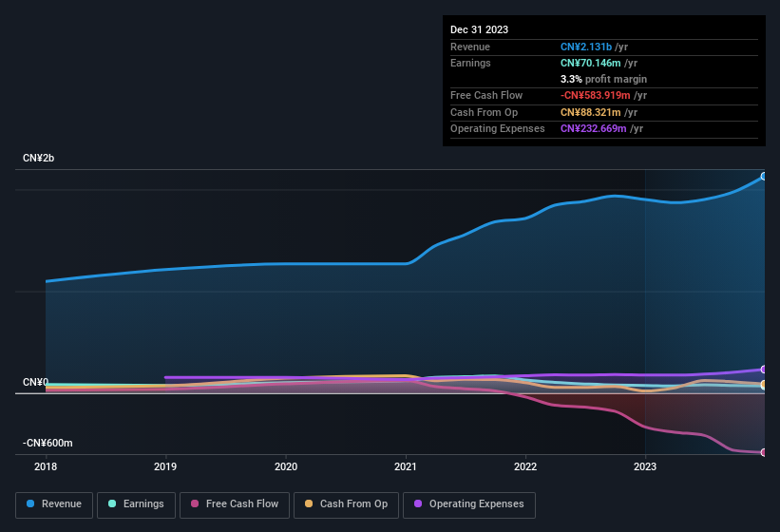The width and height of the screenshot is (780, 532).
Task: Toggle Free Cash Flow legend button
Action: click(235, 504)
